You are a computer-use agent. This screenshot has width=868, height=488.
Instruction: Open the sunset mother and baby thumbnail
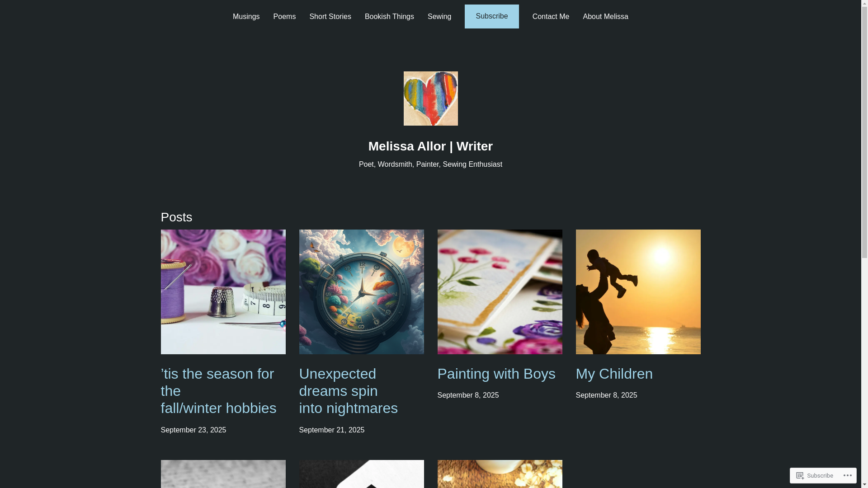coord(638,292)
